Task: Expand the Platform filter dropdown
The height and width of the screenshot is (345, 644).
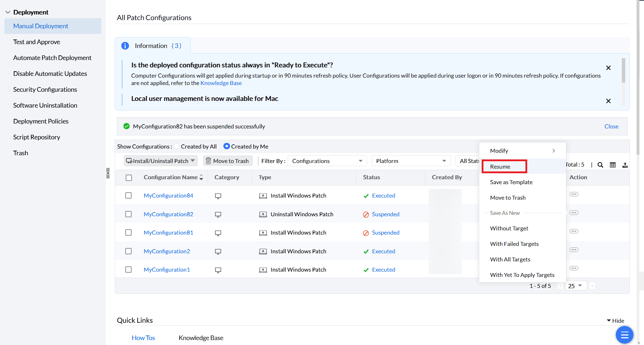Action: 411,161
